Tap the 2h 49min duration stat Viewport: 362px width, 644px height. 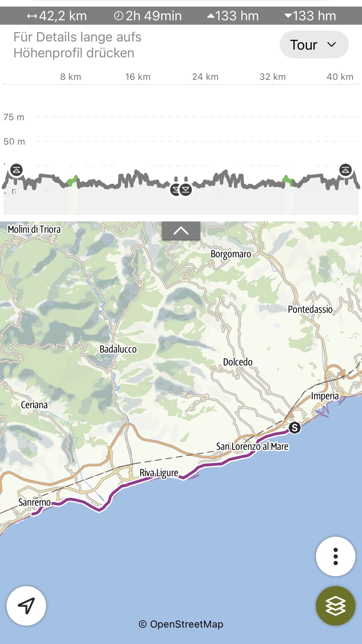[x=148, y=16]
